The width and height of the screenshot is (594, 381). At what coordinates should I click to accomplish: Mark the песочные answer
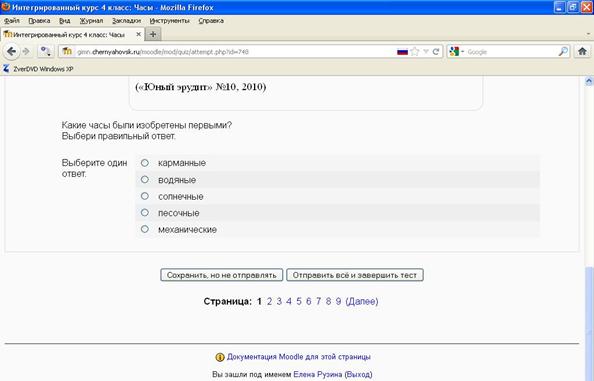[x=145, y=212]
